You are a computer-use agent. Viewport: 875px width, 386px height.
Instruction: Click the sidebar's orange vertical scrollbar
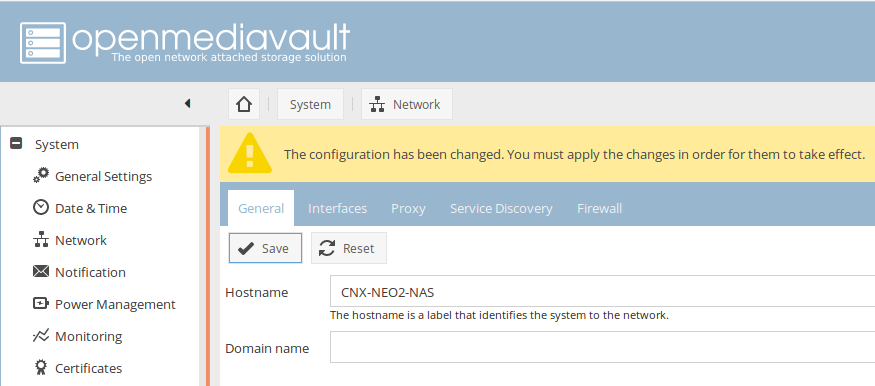click(208, 256)
